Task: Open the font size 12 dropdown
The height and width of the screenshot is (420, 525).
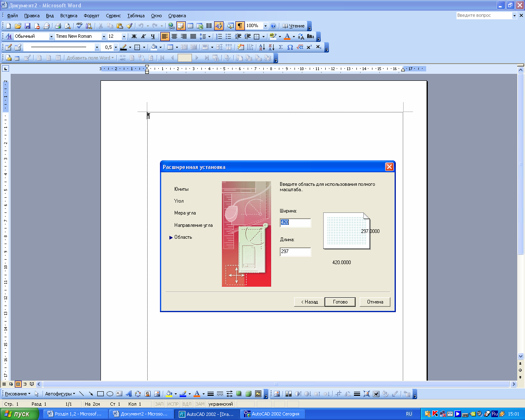Action: [124, 37]
